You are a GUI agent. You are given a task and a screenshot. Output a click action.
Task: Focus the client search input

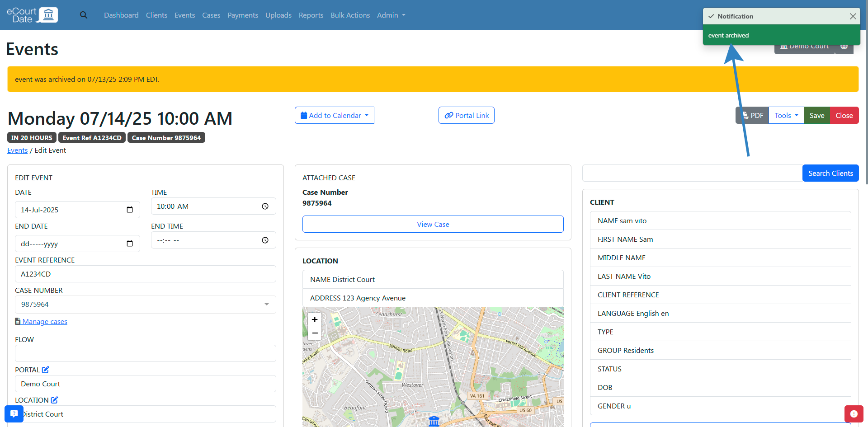pos(692,173)
